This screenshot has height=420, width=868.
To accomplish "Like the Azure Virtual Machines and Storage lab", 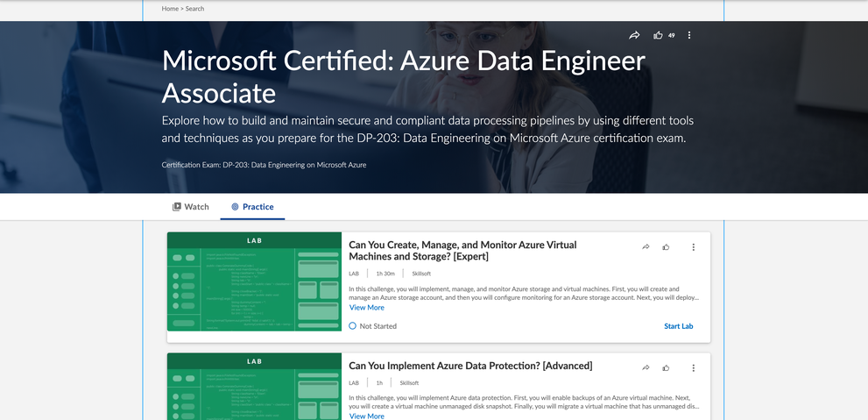I will [x=666, y=247].
